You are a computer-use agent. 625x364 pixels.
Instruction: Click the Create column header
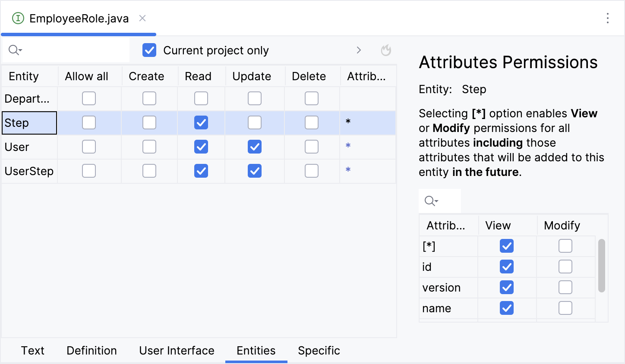pos(150,76)
